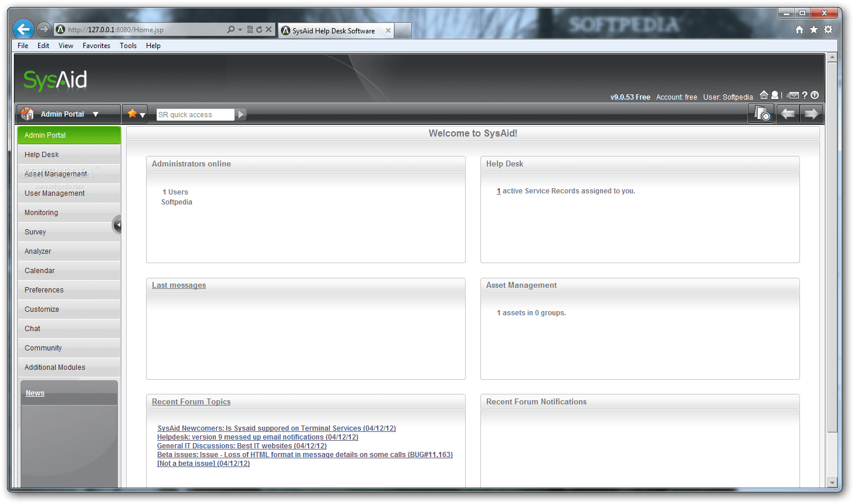
Task: Open the Best IT websites forum topic
Action: click(x=242, y=445)
